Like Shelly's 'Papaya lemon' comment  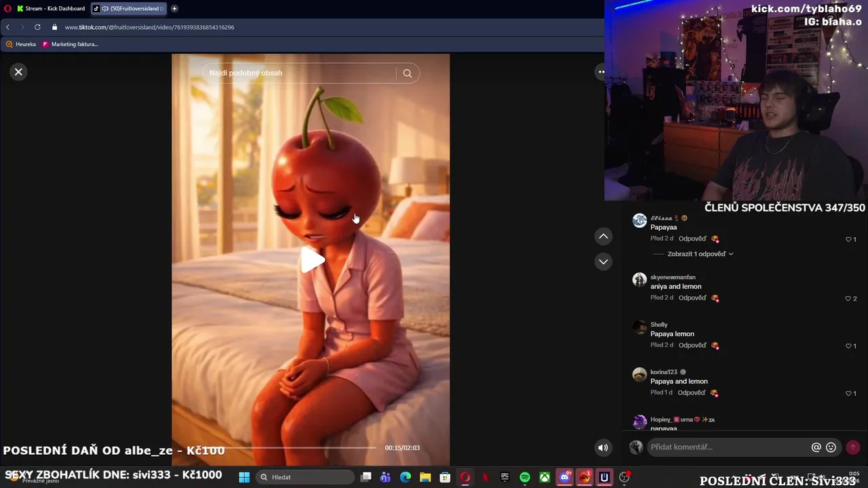848,346
